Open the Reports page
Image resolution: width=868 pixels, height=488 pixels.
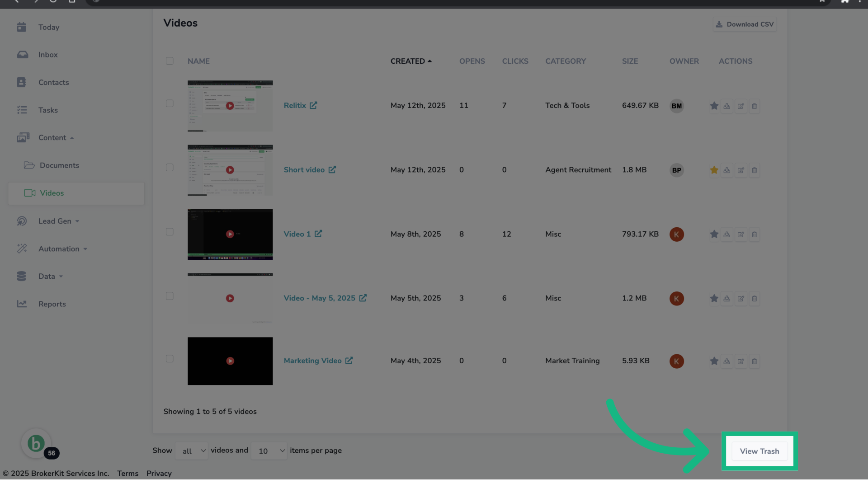coord(52,304)
